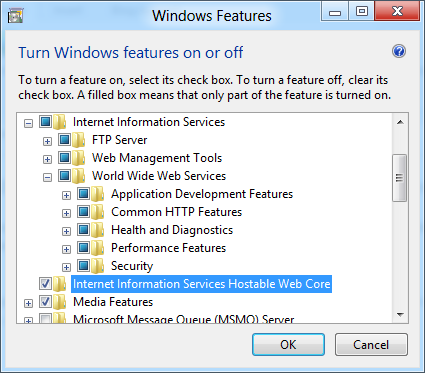
Task: Click OK to apply feature changes
Action: (x=288, y=345)
